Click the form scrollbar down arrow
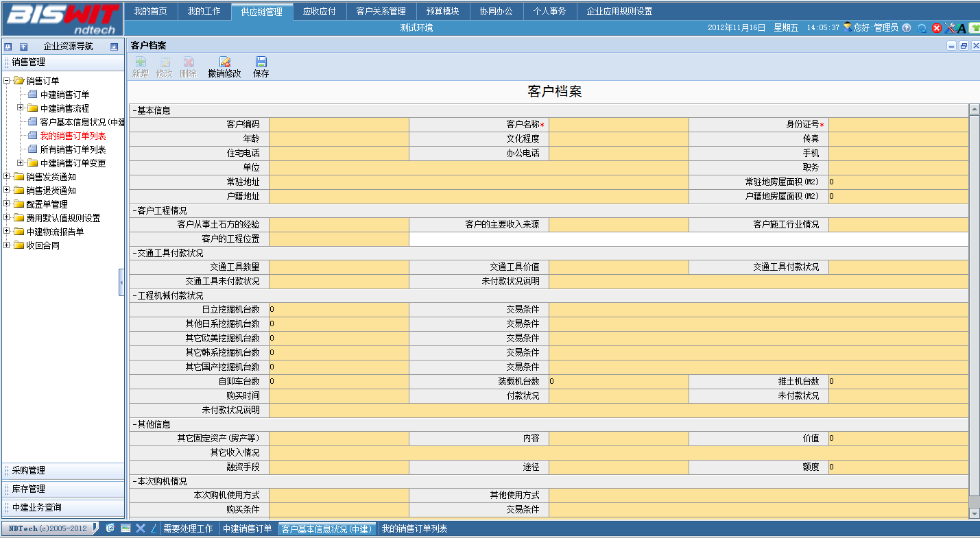This screenshot has height=538, width=980. coord(975,513)
